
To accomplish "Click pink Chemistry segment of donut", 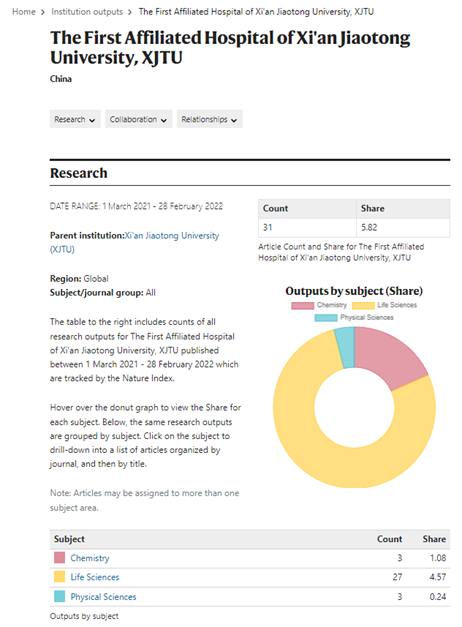I will [386, 356].
